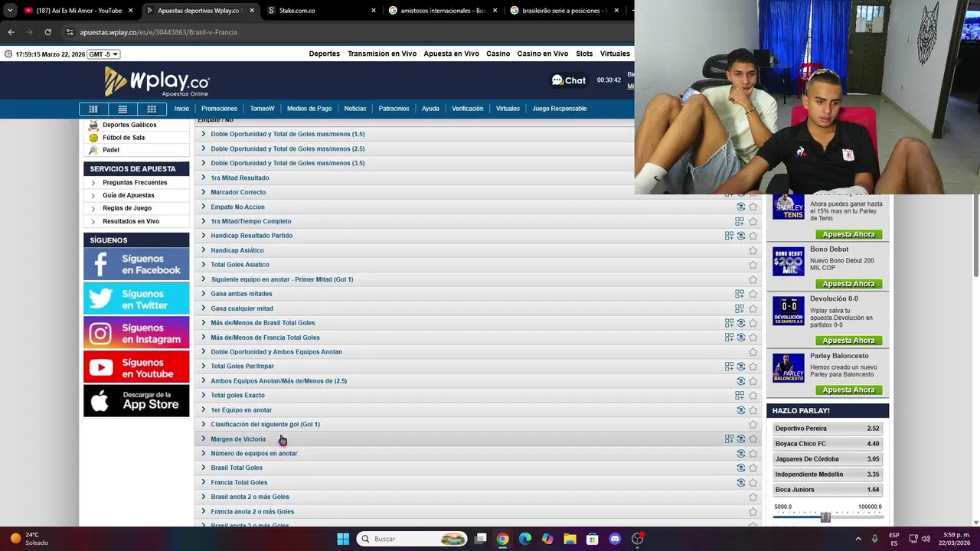Expand the Marcador Correcto market
This screenshot has width=980, height=551.
(238, 192)
